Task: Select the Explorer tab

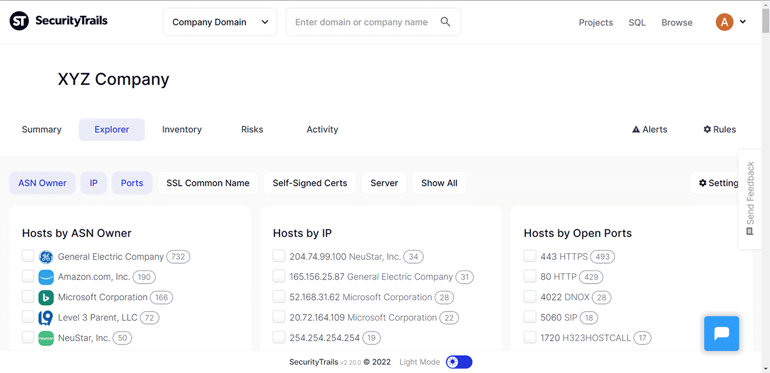Action: pyautogui.click(x=112, y=130)
